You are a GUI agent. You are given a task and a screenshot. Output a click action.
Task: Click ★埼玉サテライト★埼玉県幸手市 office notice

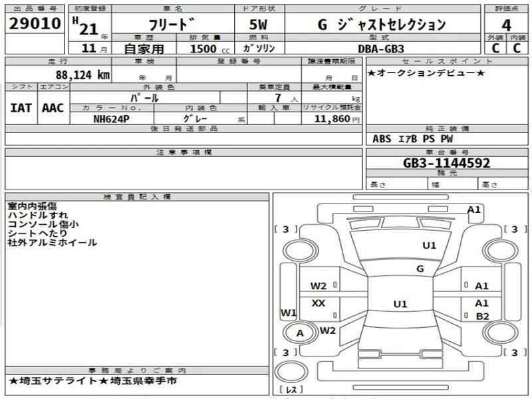pos(92,380)
